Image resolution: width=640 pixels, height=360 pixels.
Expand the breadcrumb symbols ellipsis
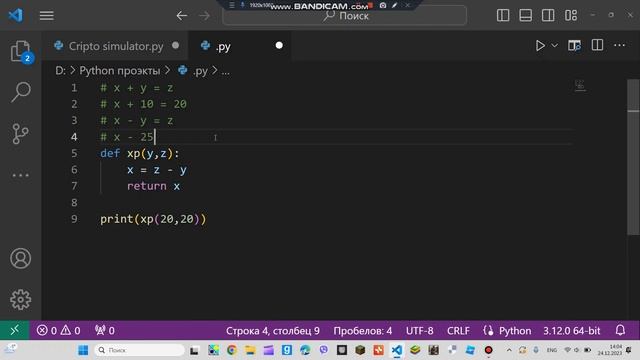point(225,71)
